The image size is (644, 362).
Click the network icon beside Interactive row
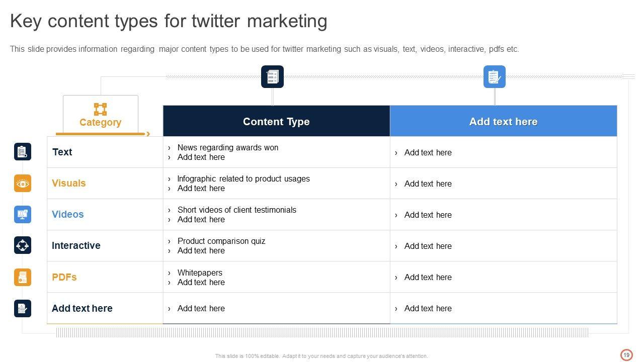(23, 245)
